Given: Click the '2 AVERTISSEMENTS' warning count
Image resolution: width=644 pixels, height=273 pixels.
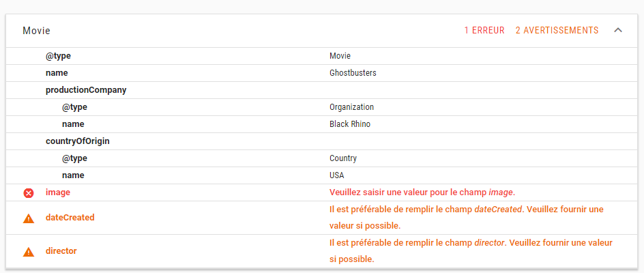Looking at the screenshot, I should coord(557,31).
